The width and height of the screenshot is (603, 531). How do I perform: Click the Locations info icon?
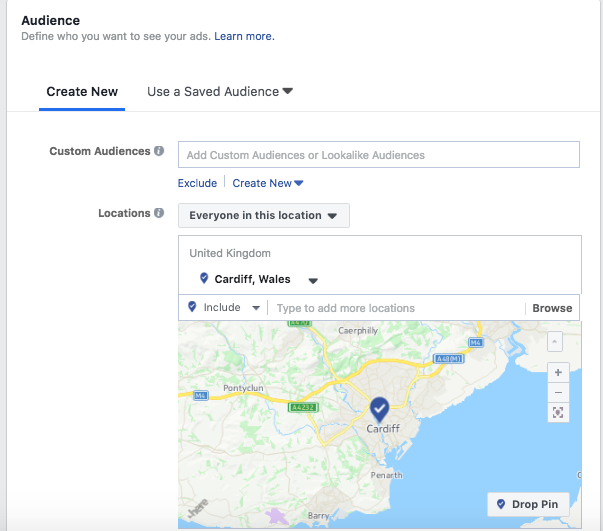point(159,214)
